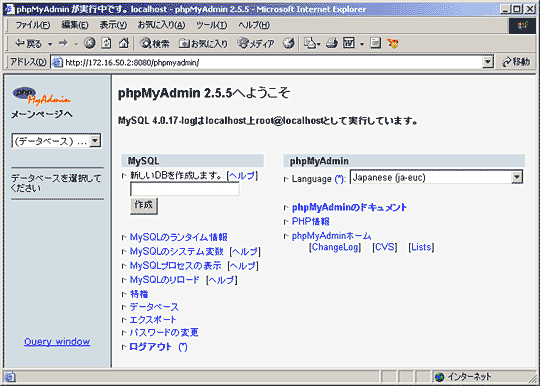The height and width of the screenshot is (386, 540).
Task: Open the phpMyAdminホーム link
Action: coord(331,236)
